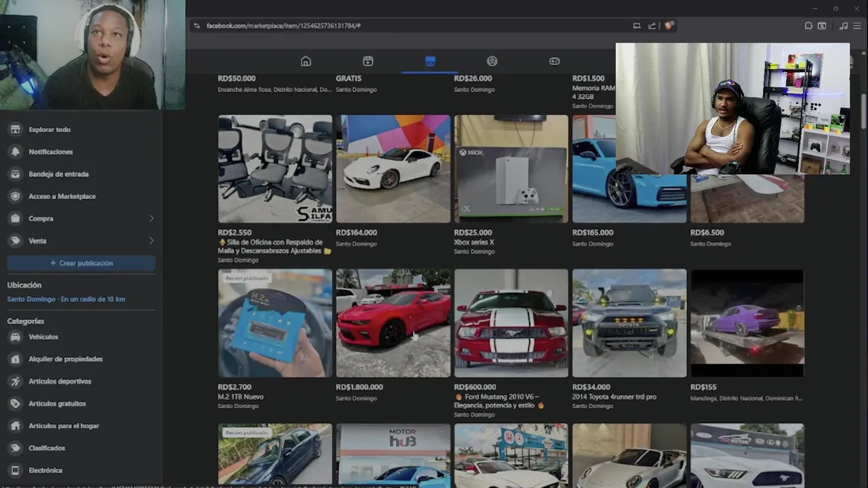Open the red Camaro RD$1.800.000 listing
The image size is (868, 488).
point(393,323)
